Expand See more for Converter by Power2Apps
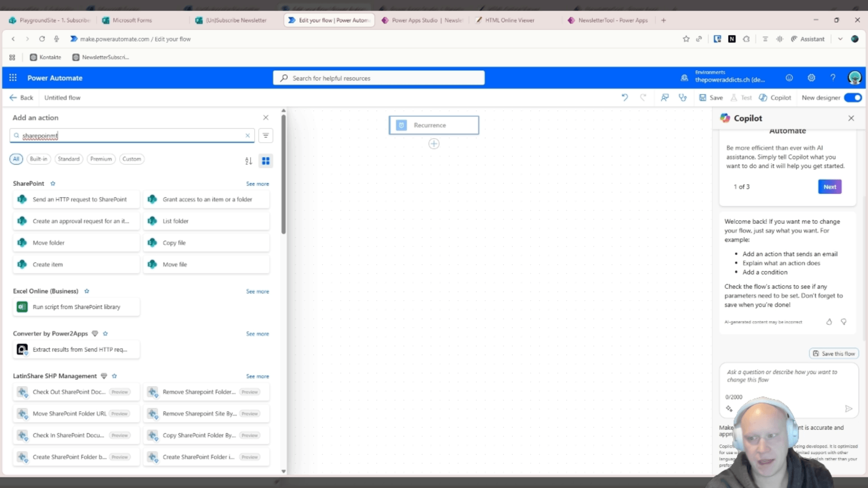The width and height of the screenshot is (868, 488). click(x=257, y=334)
